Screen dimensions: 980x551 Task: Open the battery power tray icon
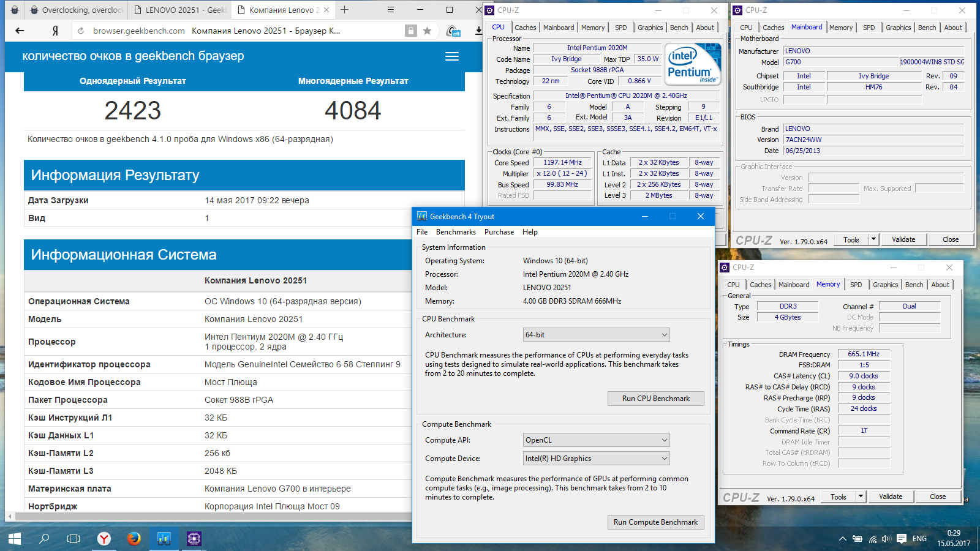click(x=858, y=539)
